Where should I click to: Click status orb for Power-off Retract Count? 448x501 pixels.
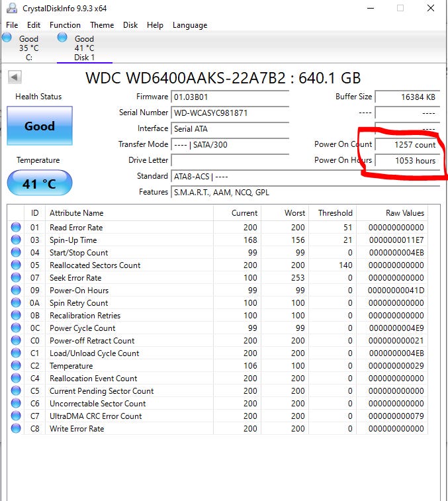[16, 340]
